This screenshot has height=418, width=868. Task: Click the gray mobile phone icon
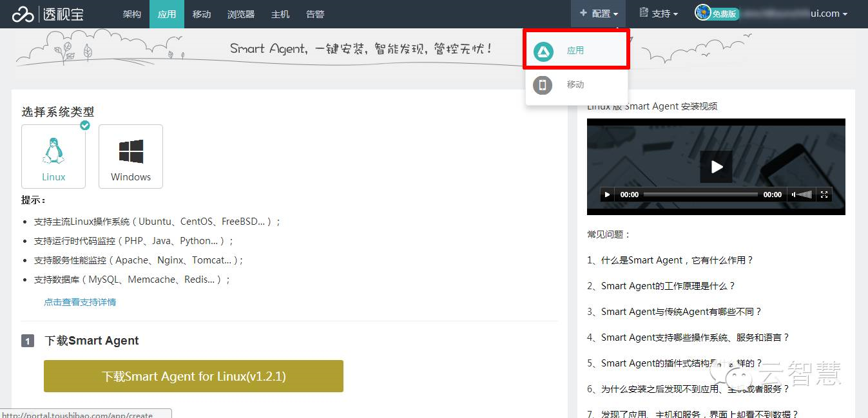coord(543,84)
